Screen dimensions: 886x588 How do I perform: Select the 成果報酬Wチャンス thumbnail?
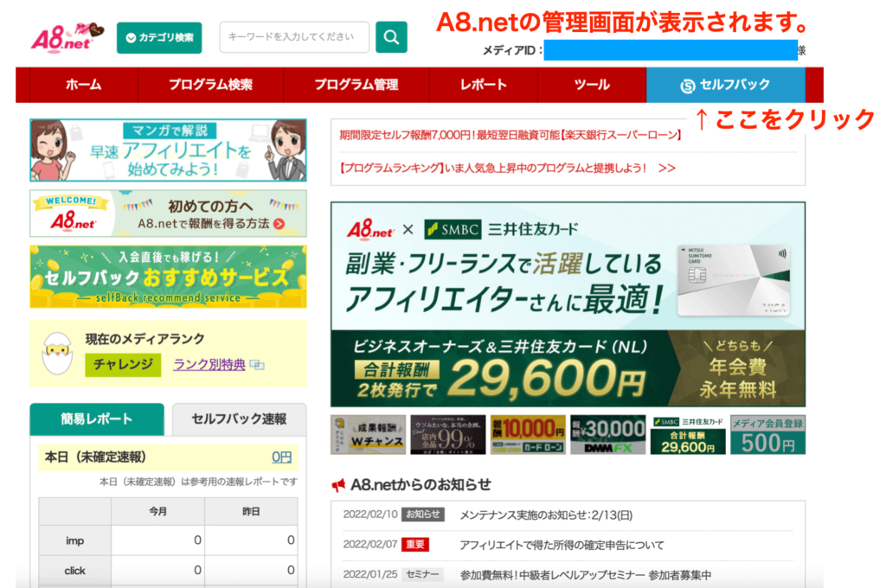coord(369,435)
